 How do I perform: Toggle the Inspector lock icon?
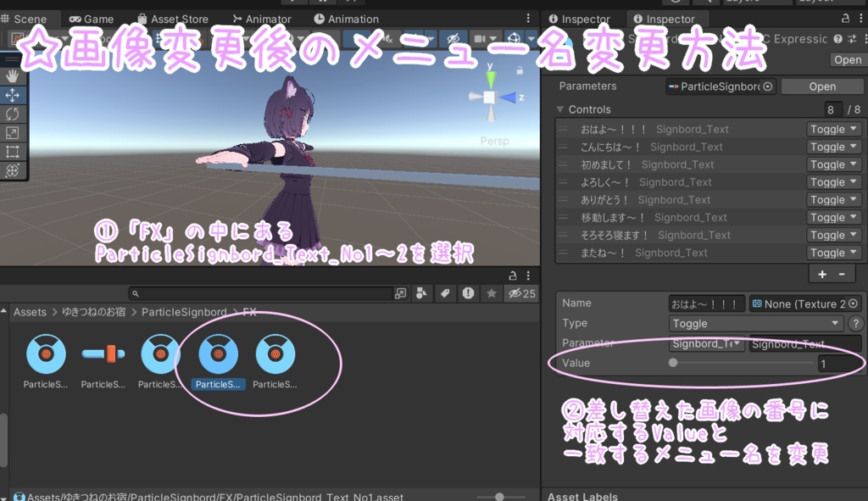click(x=845, y=19)
